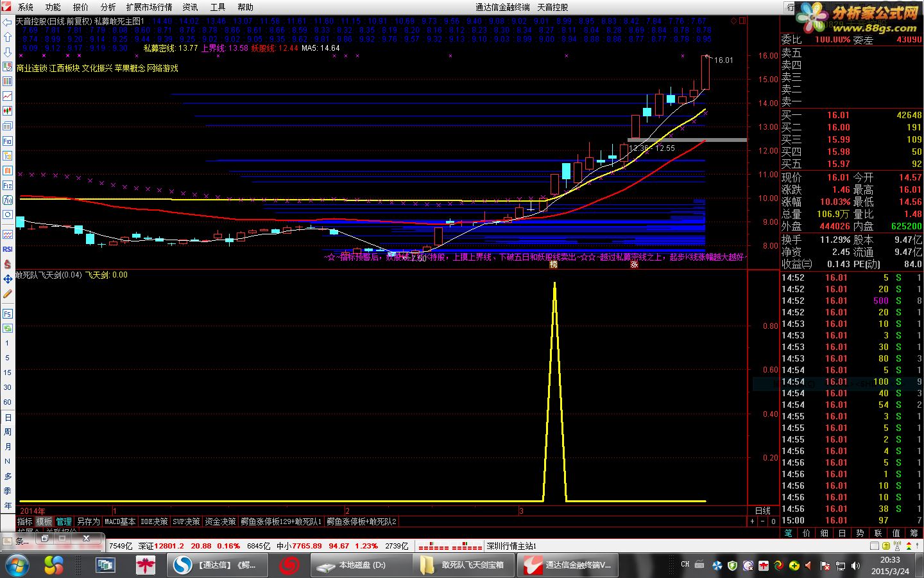Select the 模板 tab
The height and width of the screenshot is (578, 924).
(44, 521)
